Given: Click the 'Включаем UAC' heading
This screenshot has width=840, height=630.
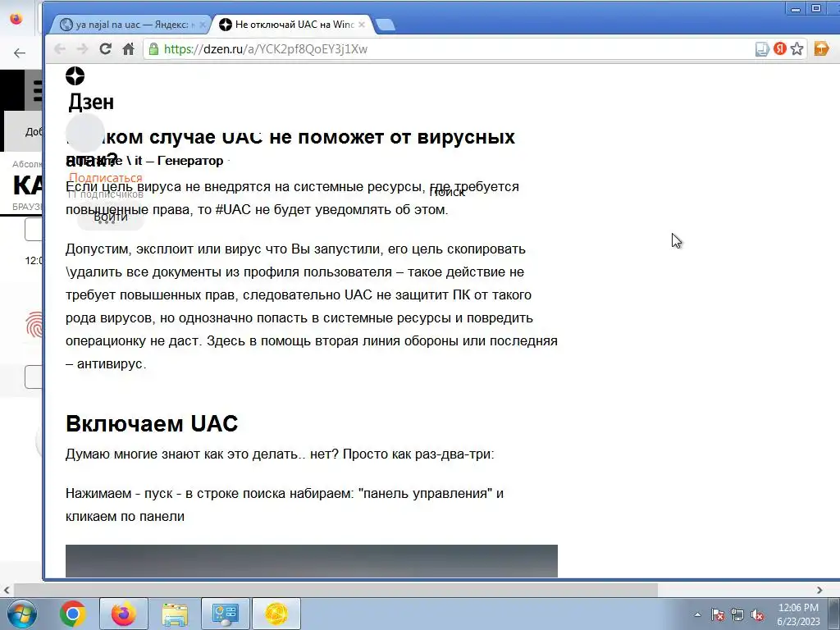Looking at the screenshot, I should 152,423.
